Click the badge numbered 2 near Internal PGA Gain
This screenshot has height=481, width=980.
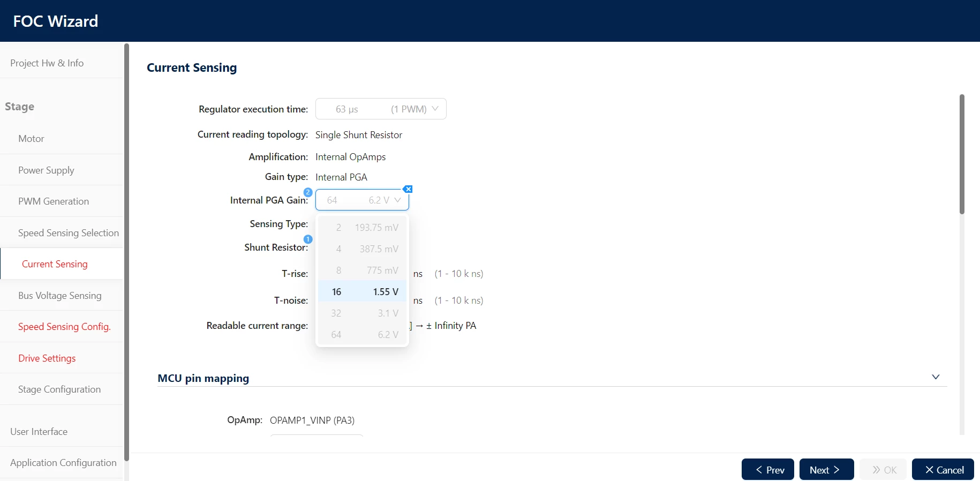click(308, 192)
